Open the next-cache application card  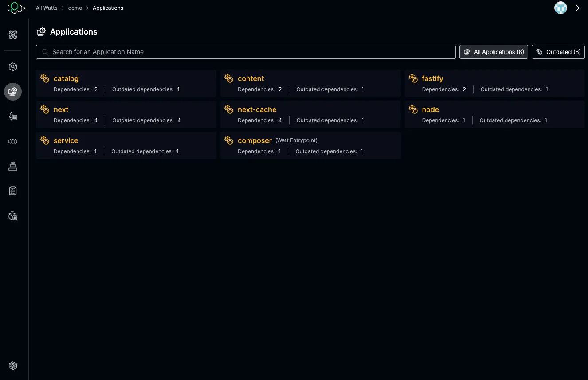click(x=257, y=110)
